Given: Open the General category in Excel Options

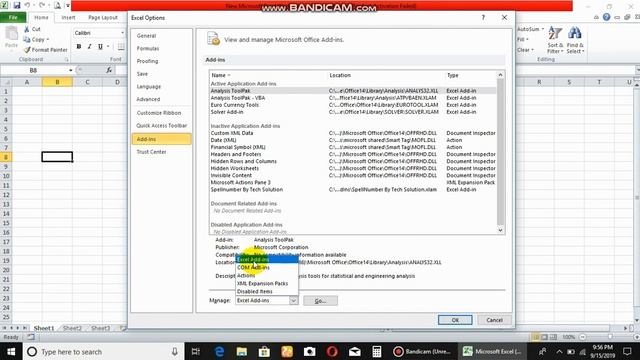Looking at the screenshot, I should coord(162,36).
